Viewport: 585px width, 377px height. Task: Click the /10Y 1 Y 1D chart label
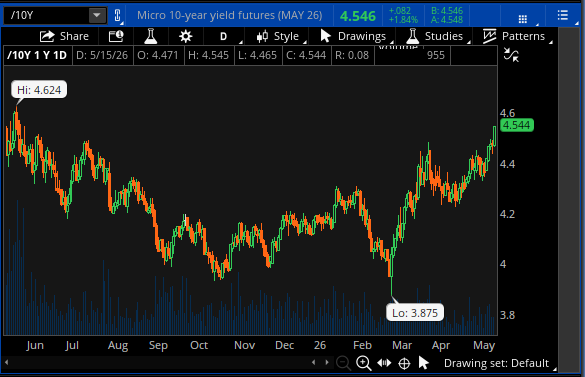point(37,55)
